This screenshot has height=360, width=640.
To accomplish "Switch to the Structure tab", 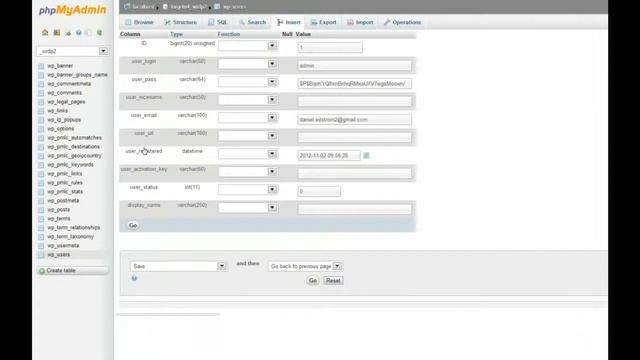I will coord(180,22).
